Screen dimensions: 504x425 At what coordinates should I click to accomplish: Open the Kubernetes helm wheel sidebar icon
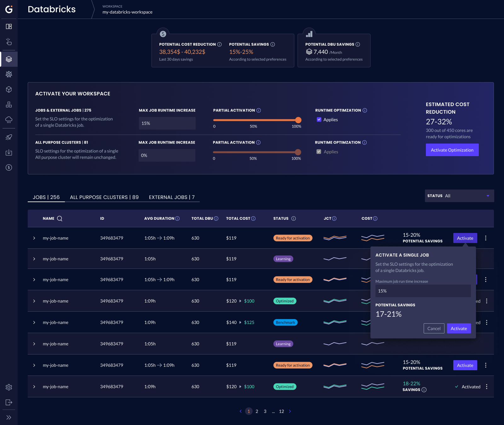(9, 74)
